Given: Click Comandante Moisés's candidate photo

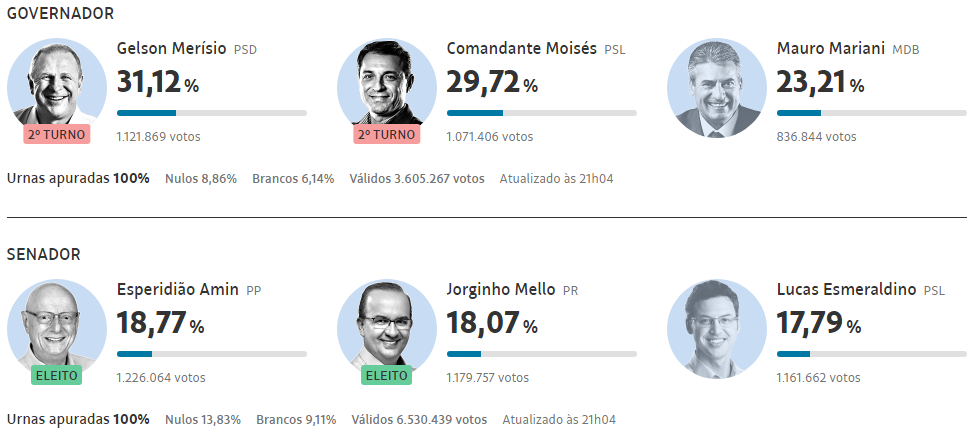Looking at the screenshot, I should pos(387,86).
